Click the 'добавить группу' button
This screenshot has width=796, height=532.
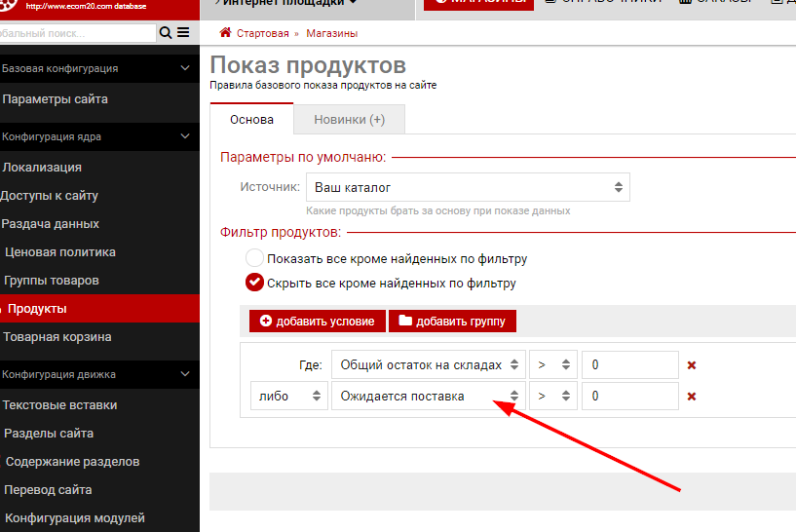click(452, 321)
